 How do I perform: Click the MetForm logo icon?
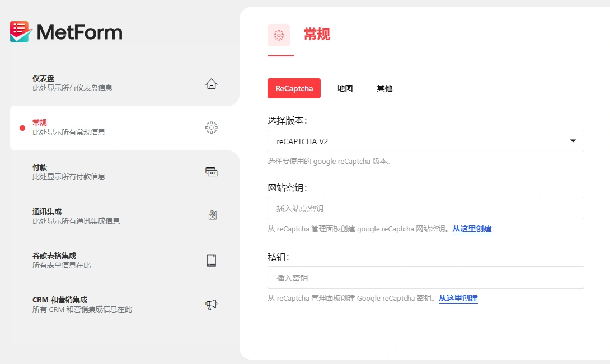click(18, 32)
